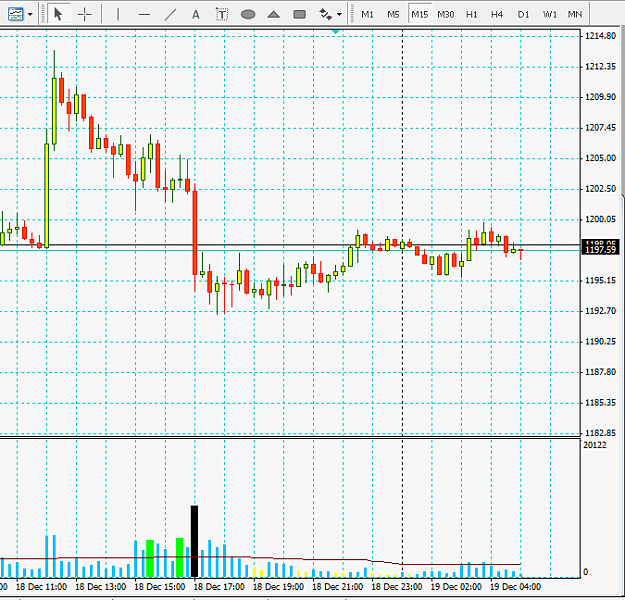Draw a horizontal line tool
625x600 pixels.
pos(144,15)
